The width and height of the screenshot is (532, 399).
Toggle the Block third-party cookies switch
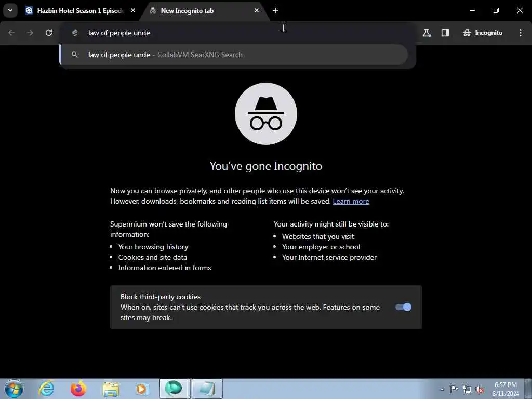403,307
